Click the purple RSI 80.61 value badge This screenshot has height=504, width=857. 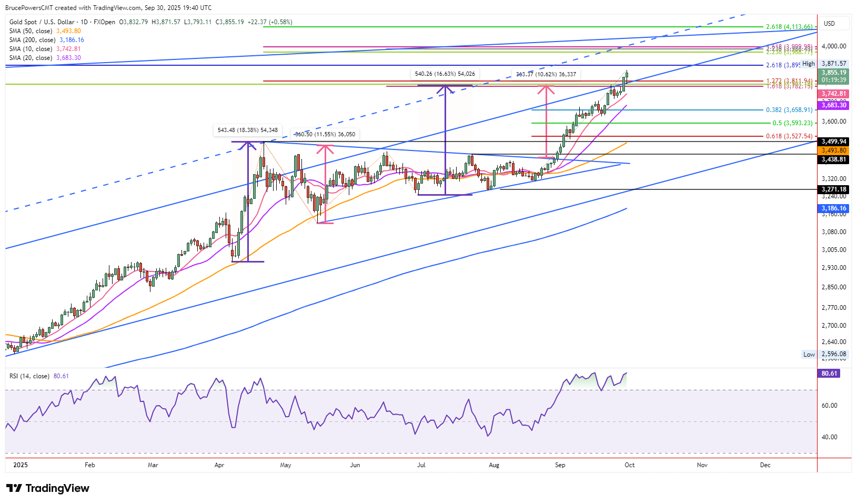click(x=829, y=374)
